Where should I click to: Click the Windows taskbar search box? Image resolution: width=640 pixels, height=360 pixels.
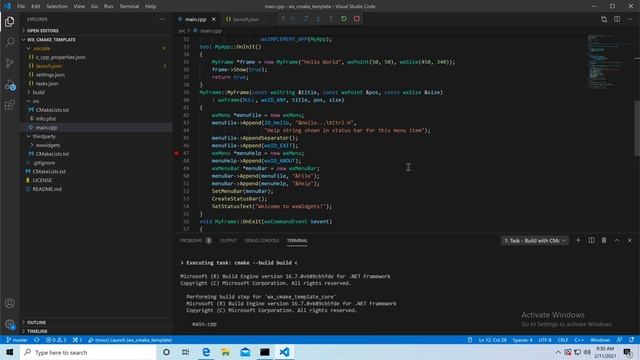point(88,352)
